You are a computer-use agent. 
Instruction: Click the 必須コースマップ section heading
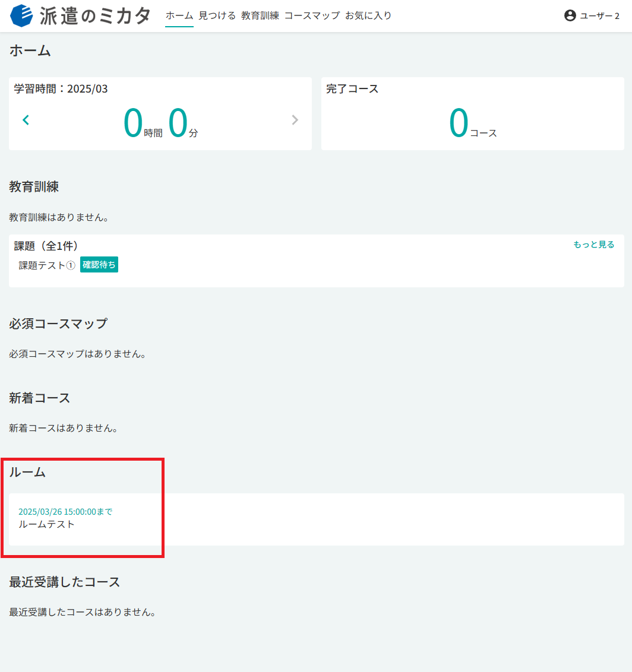pyautogui.click(x=58, y=323)
